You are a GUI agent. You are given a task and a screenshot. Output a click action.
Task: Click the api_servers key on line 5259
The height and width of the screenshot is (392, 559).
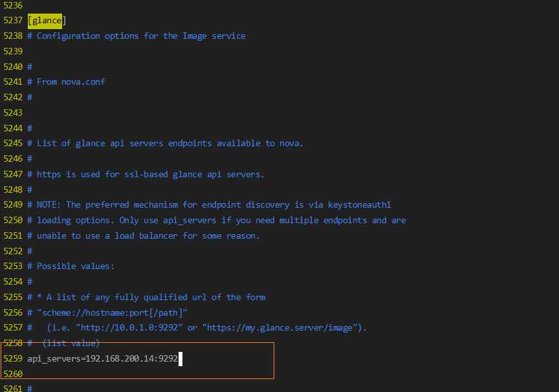coord(54,358)
